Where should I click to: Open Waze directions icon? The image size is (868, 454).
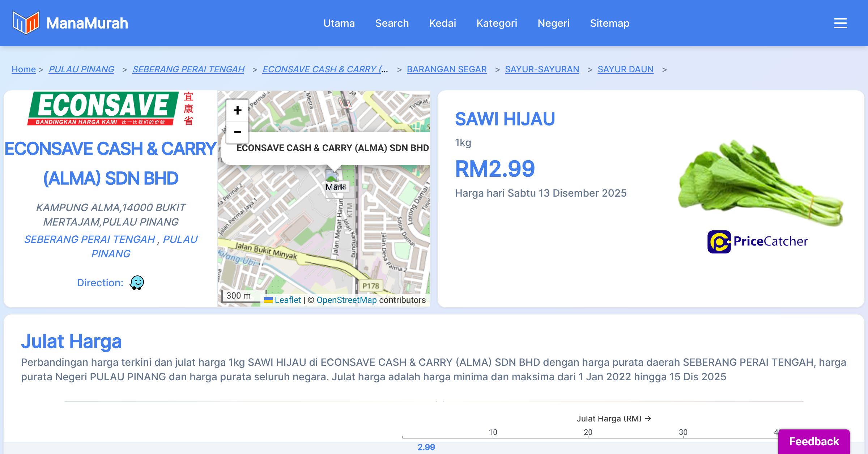137,283
